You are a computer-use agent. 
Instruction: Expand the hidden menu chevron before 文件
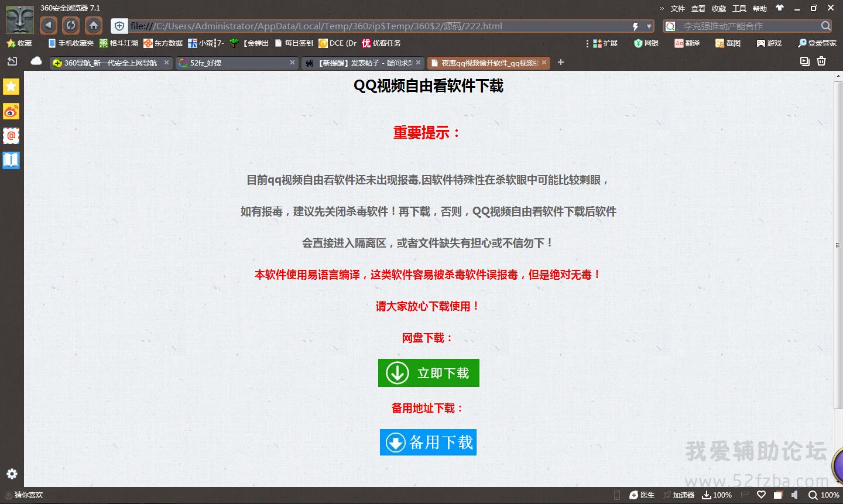tap(662, 8)
